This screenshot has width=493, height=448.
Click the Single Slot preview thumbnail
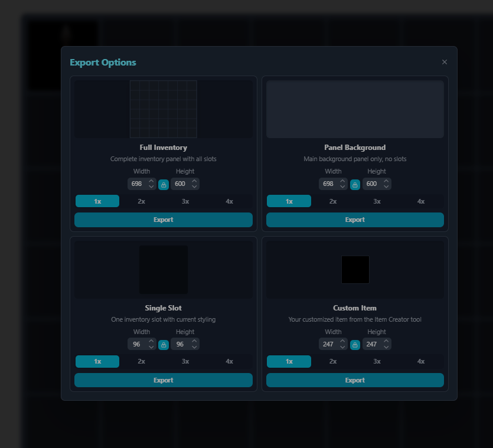pos(164,270)
